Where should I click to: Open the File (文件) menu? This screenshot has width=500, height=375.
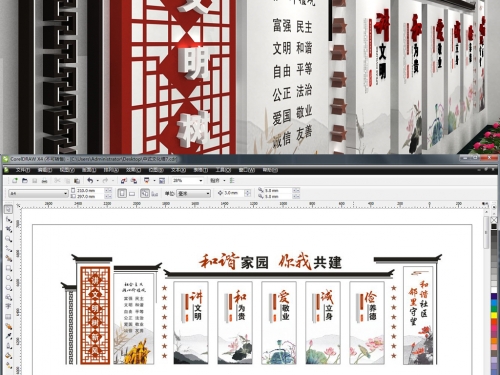[23, 170]
